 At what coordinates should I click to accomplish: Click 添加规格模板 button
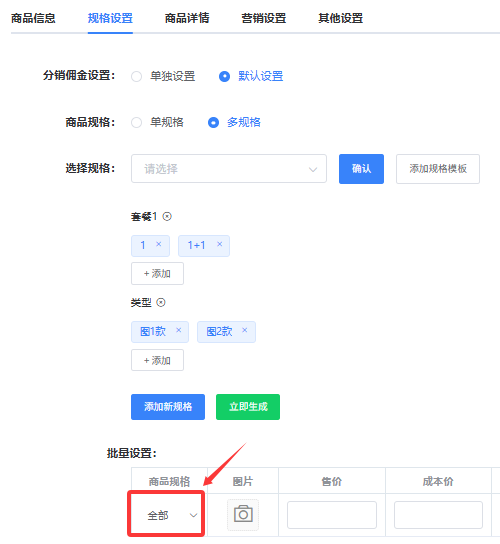click(438, 169)
